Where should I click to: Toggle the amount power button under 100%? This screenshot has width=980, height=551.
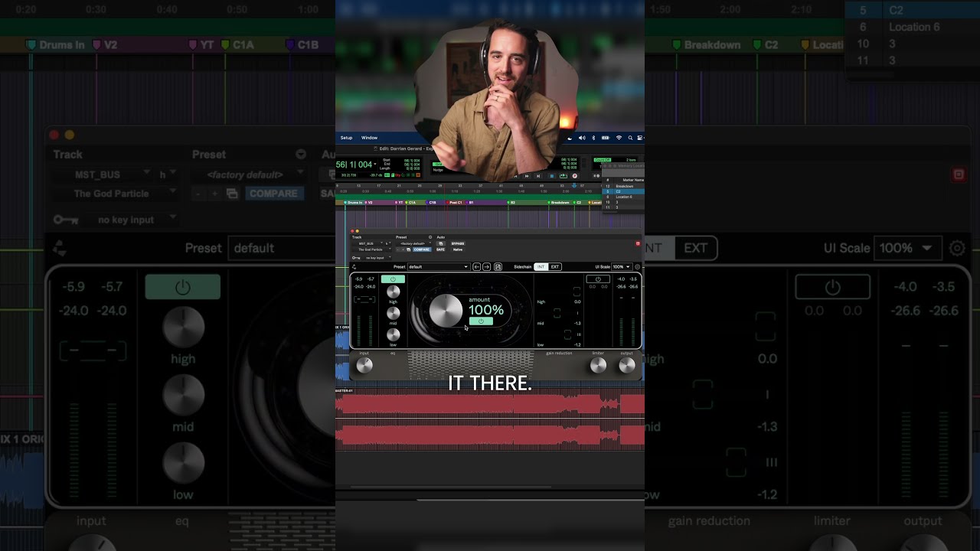(481, 321)
